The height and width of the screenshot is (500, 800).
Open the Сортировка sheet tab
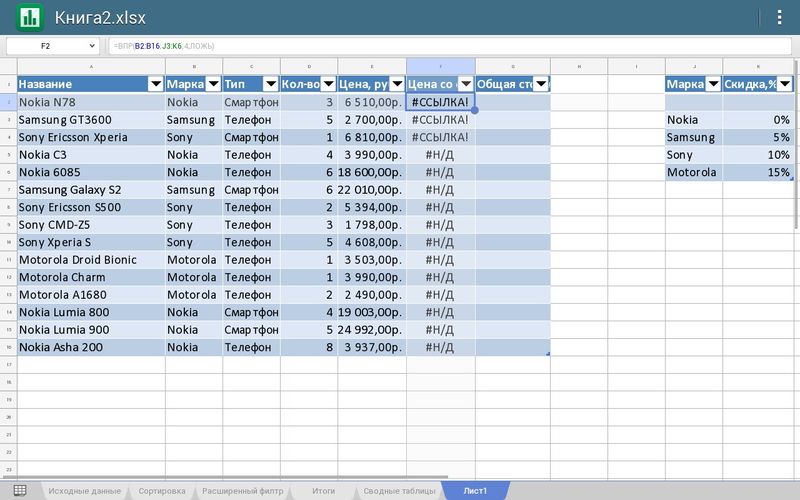[161, 491]
